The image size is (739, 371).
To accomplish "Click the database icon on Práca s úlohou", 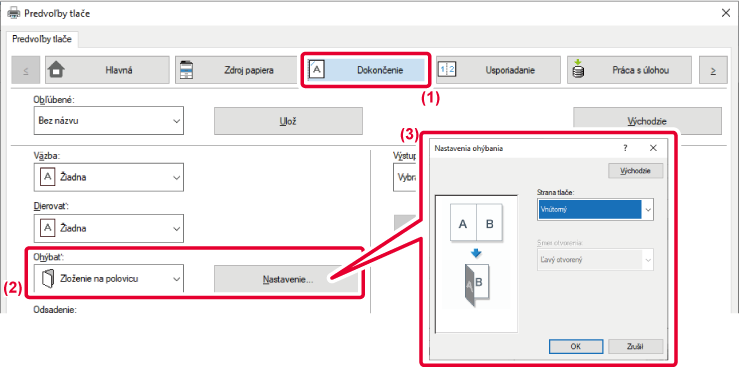I will (x=578, y=70).
